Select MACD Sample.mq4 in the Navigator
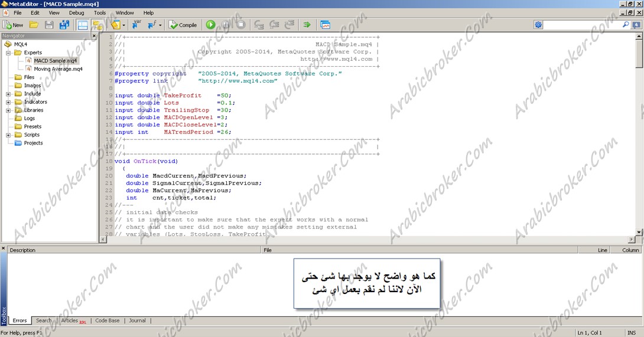The height and width of the screenshot is (337, 644). click(56, 61)
